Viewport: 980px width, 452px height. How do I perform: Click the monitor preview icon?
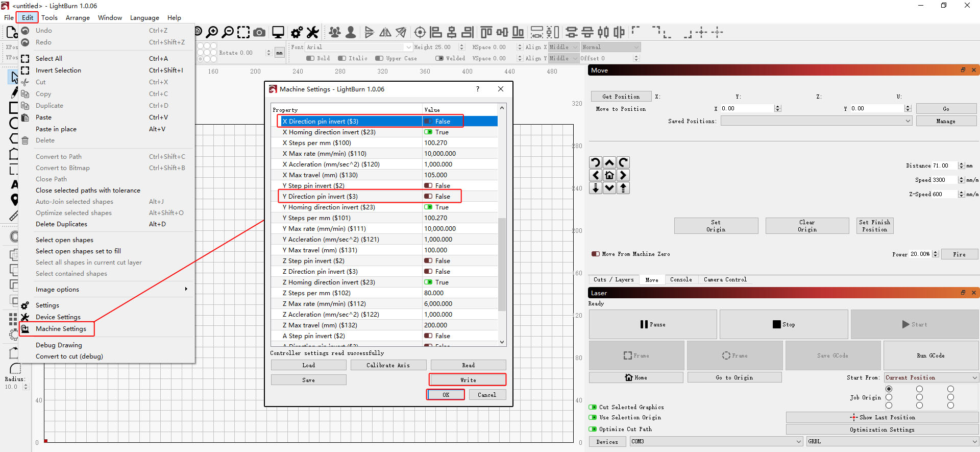(x=278, y=32)
